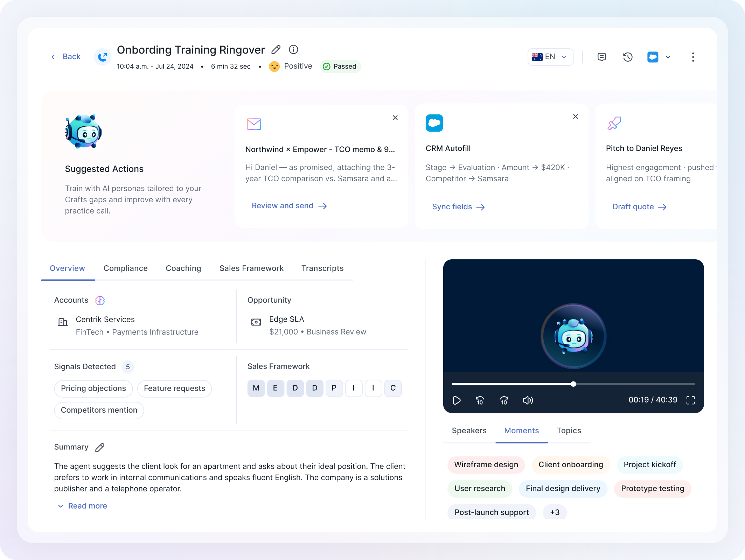
Task: Open the Compliance tab
Action: 126,268
